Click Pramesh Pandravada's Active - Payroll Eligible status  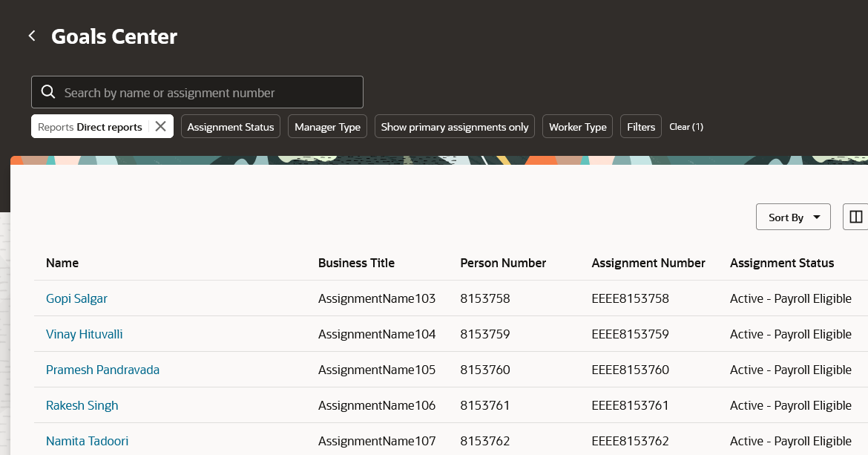791,370
